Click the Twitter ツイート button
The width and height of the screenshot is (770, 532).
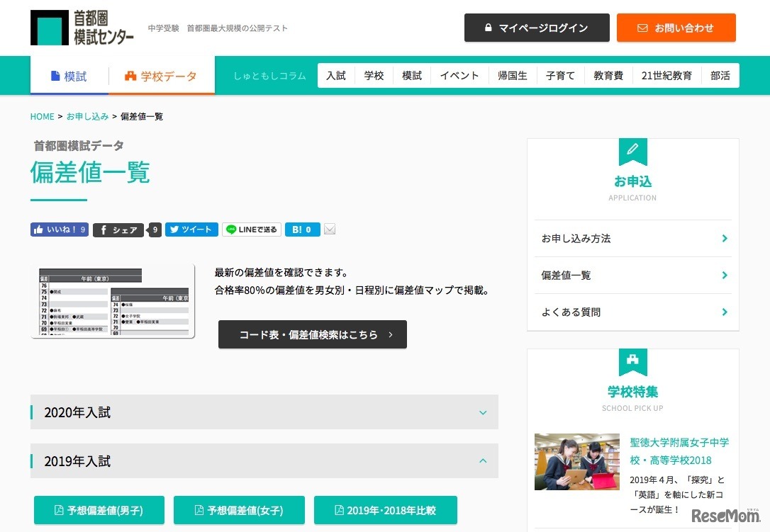point(191,230)
